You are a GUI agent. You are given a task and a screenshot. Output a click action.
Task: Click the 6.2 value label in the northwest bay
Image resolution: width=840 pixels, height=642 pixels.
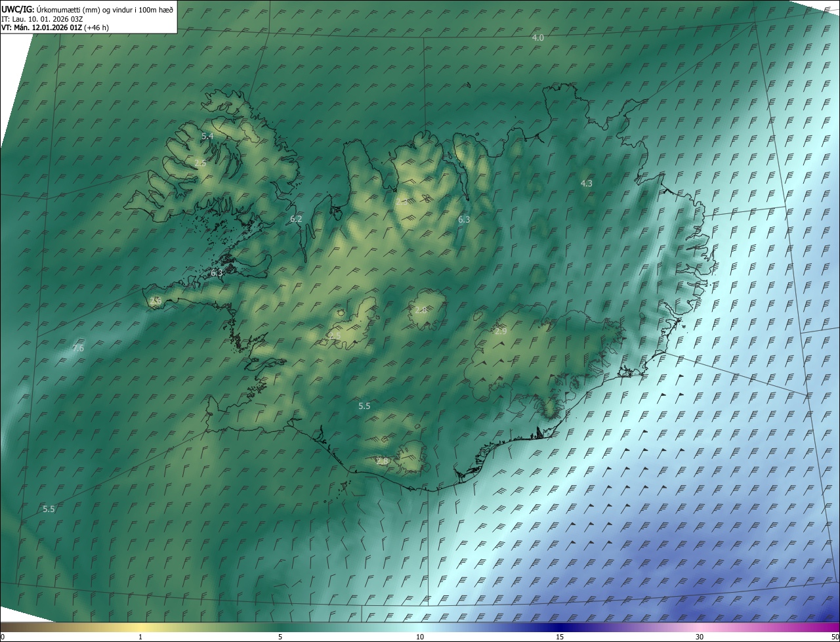click(x=296, y=219)
